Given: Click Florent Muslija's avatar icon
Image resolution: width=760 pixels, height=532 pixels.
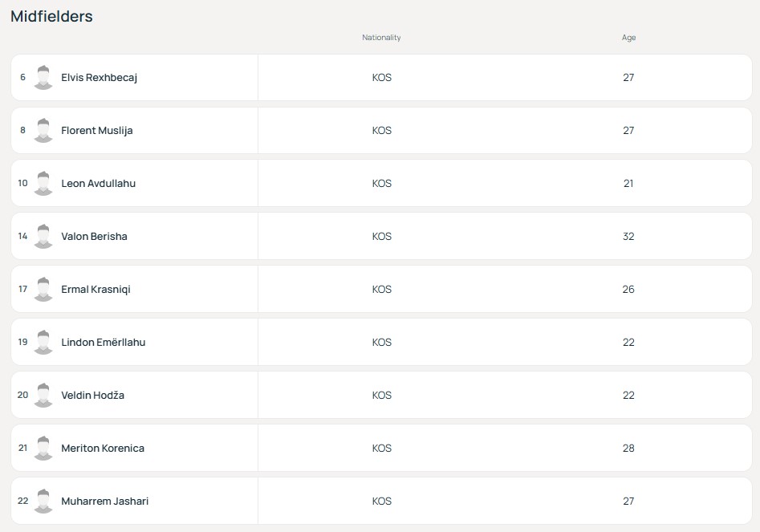Looking at the screenshot, I should [x=43, y=131].
